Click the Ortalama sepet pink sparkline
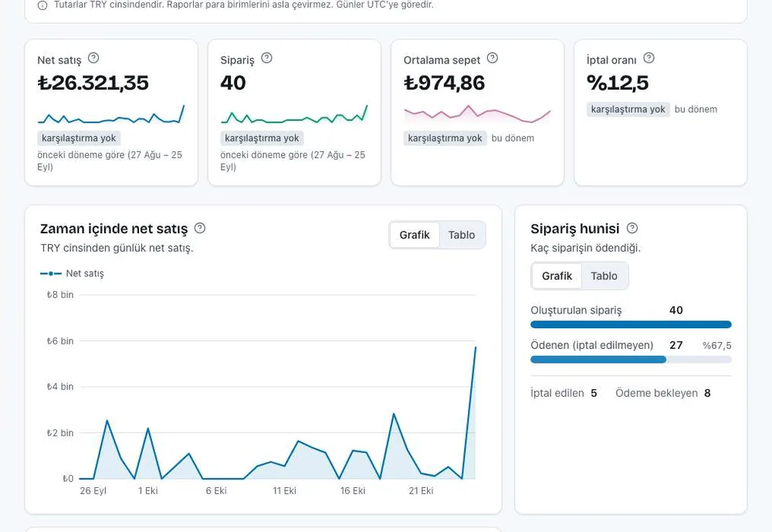 (477, 114)
